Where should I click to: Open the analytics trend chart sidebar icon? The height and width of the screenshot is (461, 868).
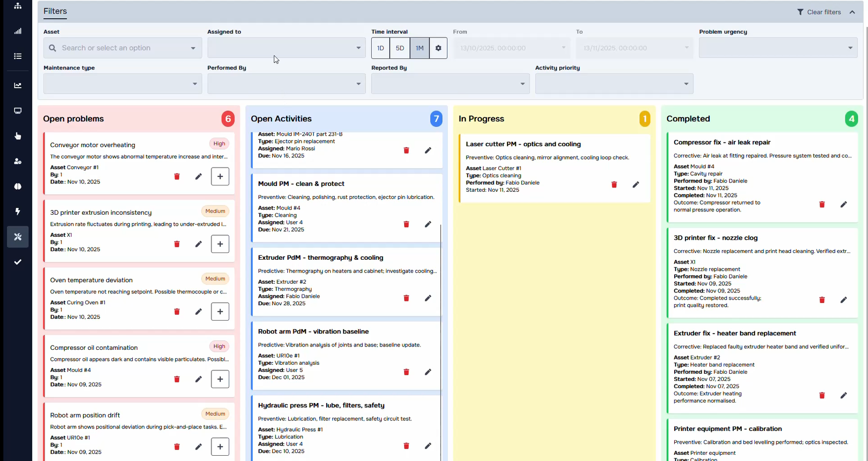18,85
